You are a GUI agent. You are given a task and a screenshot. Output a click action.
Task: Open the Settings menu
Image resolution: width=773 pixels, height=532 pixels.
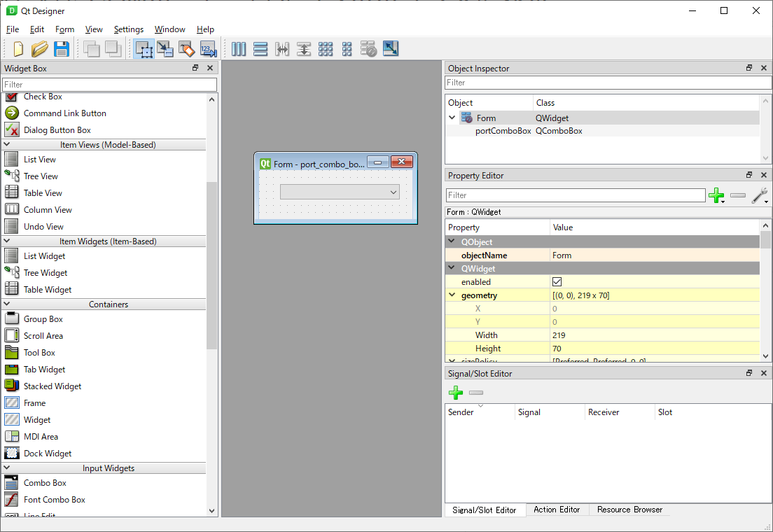tap(129, 29)
